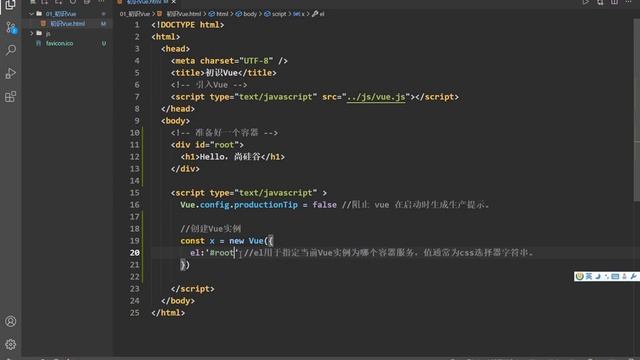Click the script breadcrumb segment

(x=276, y=14)
